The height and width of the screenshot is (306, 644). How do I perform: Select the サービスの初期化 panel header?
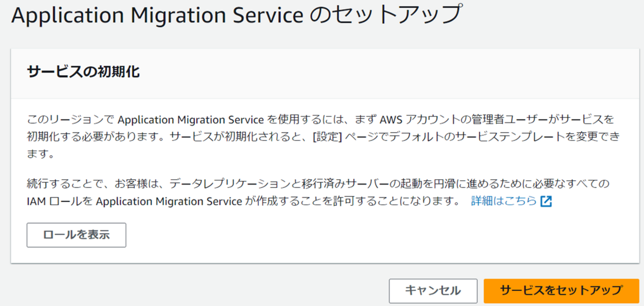pyautogui.click(x=83, y=72)
